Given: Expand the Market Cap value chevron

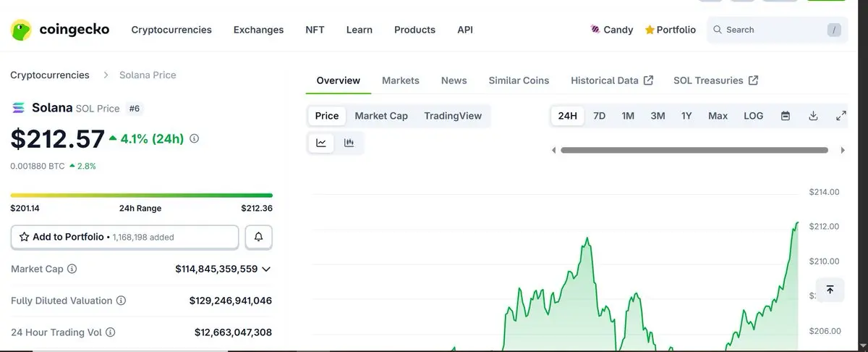Looking at the screenshot, I should (x=266, y=269).
